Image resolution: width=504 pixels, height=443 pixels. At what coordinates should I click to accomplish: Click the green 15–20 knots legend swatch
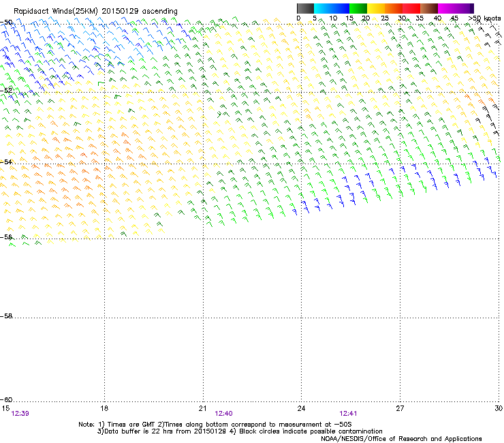pyautogui.click(x=358, y=8)
